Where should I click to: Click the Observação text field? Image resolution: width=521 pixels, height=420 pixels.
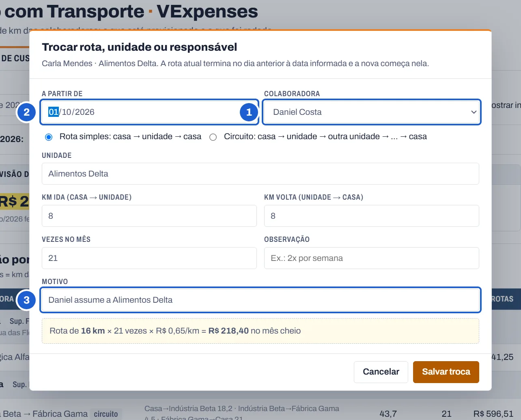click(x=372, y=258)
